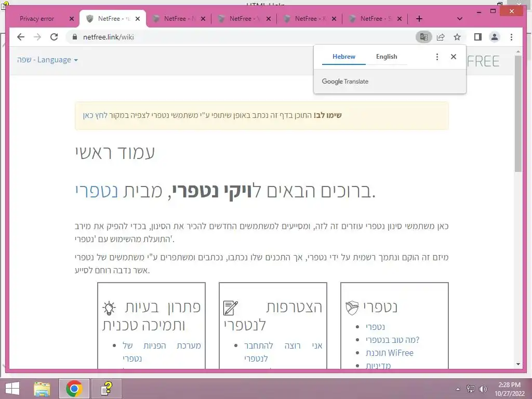The height and width of the screenshot is (399, 532).
Task: Click the pencil-and-paper joining icon
Action: click(x=231, y=308)
